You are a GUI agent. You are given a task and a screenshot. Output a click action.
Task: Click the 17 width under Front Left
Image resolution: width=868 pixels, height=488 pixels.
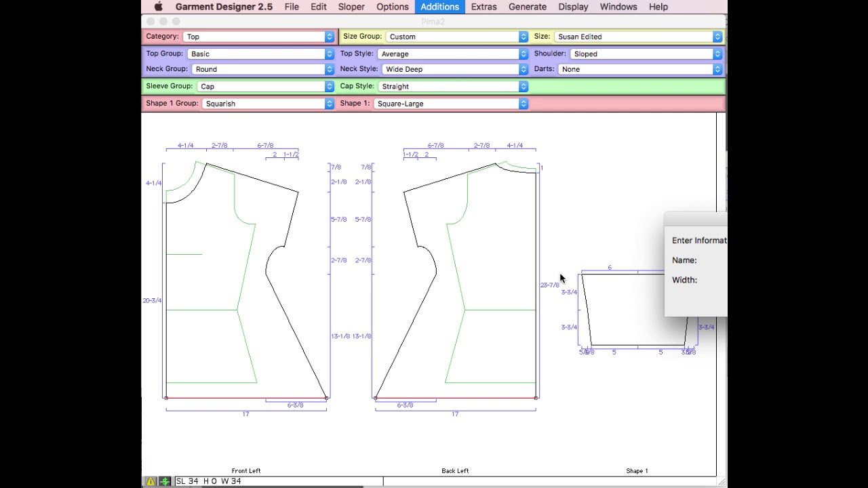[x=245, y=414]
